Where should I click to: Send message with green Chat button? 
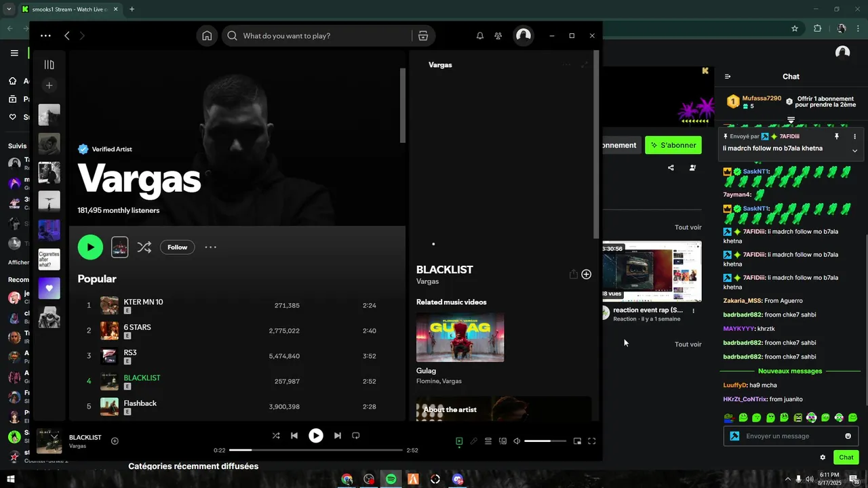click(846, 457)
